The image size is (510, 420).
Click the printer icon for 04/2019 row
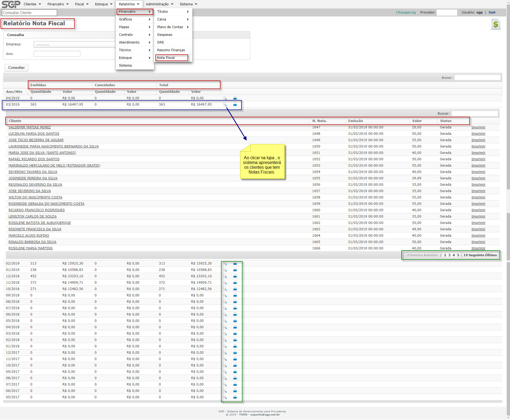coord(235,98)
